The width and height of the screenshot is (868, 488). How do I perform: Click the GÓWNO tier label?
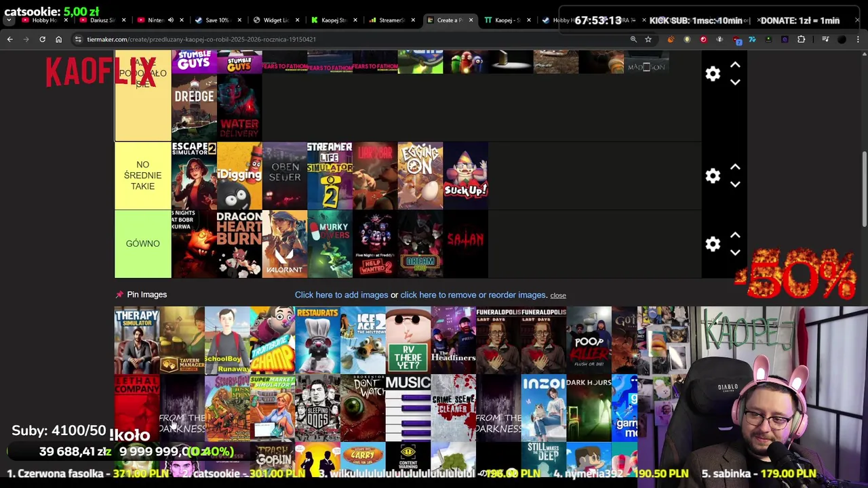(143, 244)
